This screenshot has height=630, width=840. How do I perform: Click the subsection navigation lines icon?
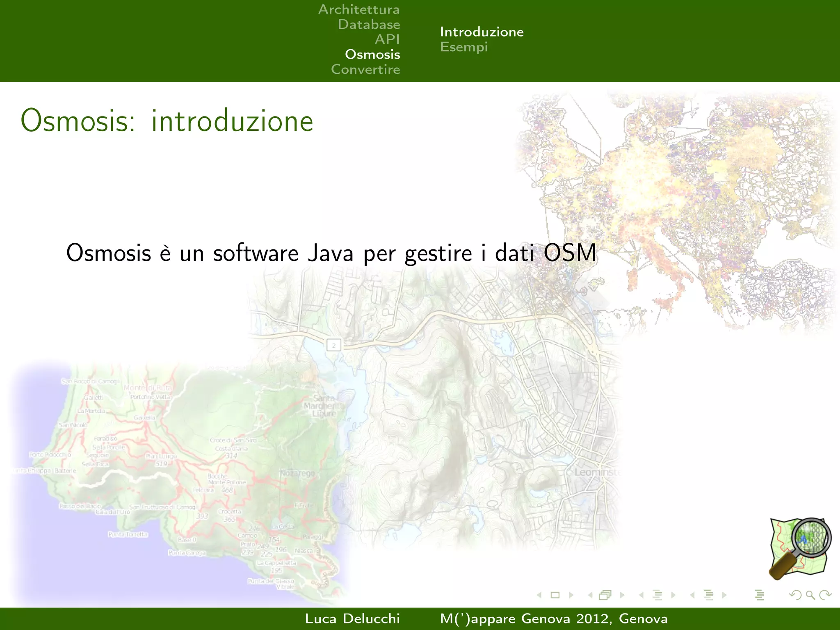click(x=657, y=595)
